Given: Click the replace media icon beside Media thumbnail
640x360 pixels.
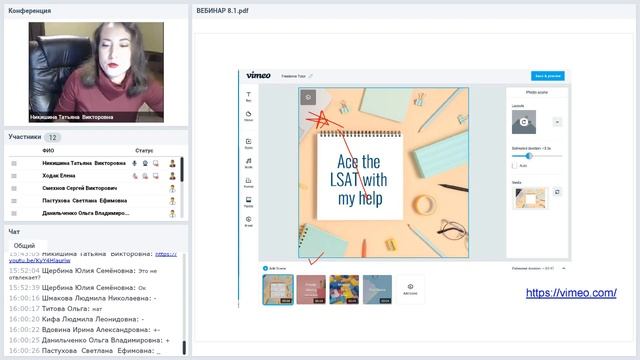Looking at the screenshot, I should pyautogui.click(x=557, y=192).
